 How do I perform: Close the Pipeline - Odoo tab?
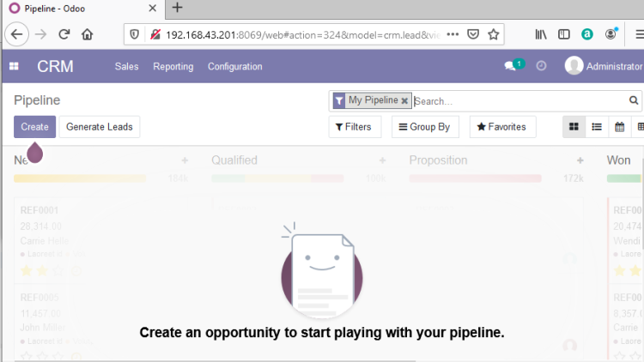click(152, 9)
